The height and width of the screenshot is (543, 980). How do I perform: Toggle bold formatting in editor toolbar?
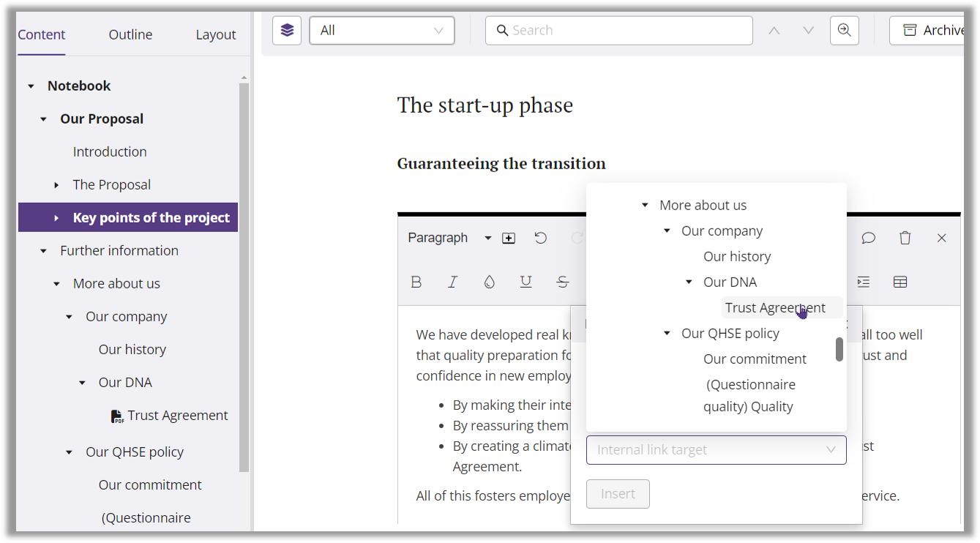pos(416,282)
